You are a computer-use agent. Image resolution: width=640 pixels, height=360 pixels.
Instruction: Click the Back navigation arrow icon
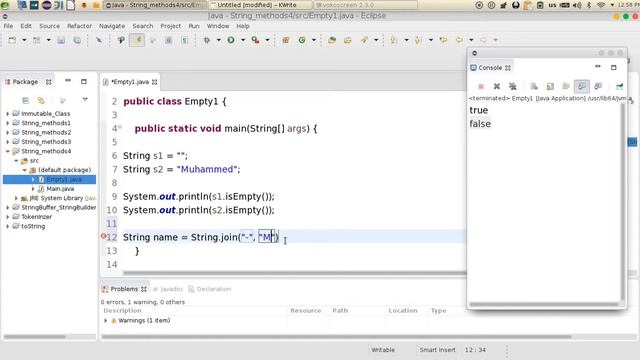point(459,40)
